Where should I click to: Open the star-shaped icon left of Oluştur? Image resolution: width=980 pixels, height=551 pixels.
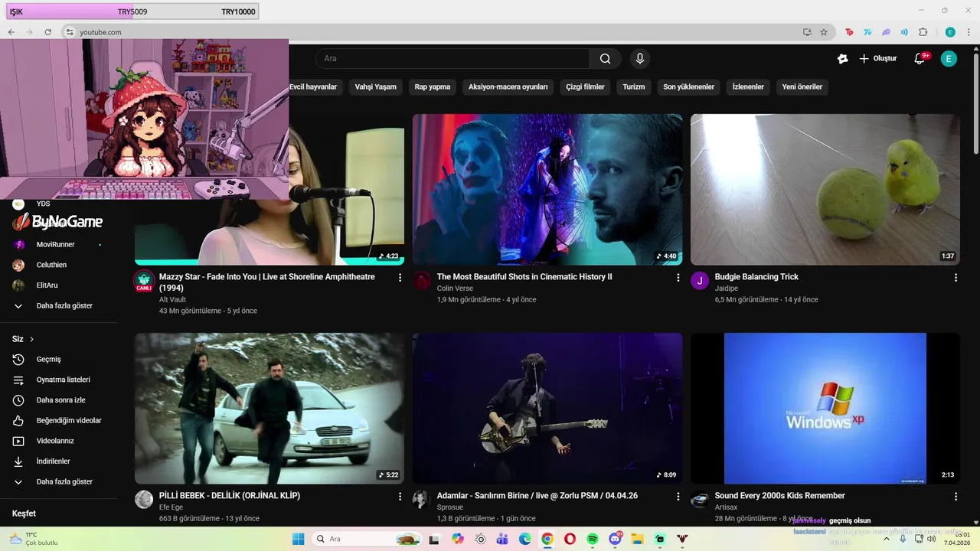click(x=842, y=59)
